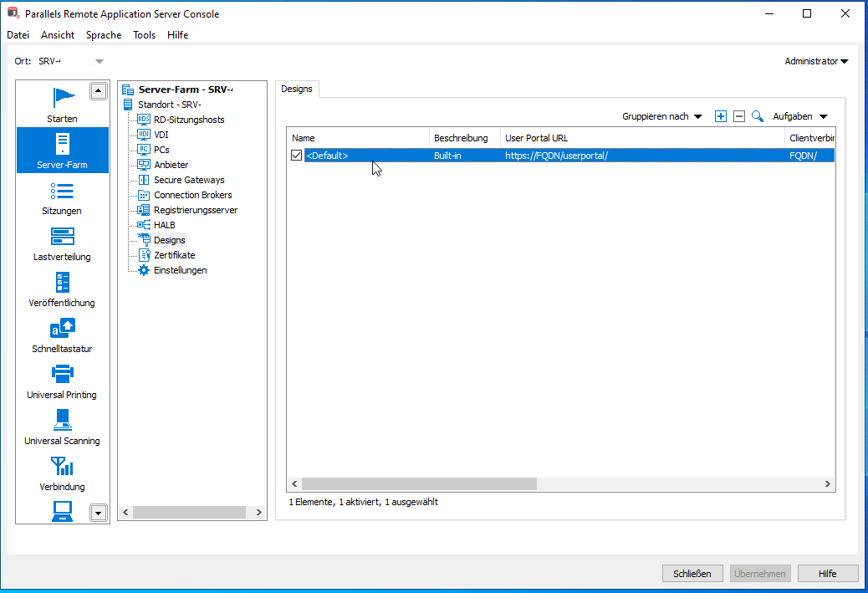Click the https://FQDN/userportal/ URL cell
Image resolution: width=868 pixels, height=593 pixels.
(x=556, y=156)
